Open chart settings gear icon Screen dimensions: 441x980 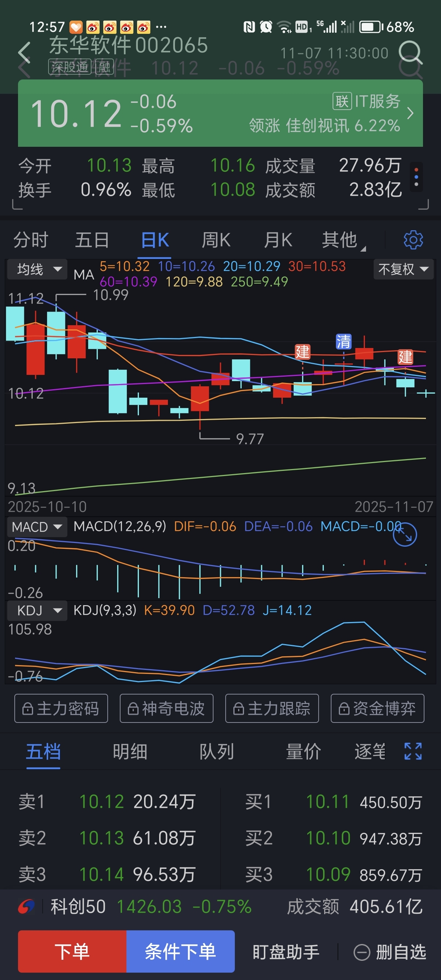click(413, 240)
